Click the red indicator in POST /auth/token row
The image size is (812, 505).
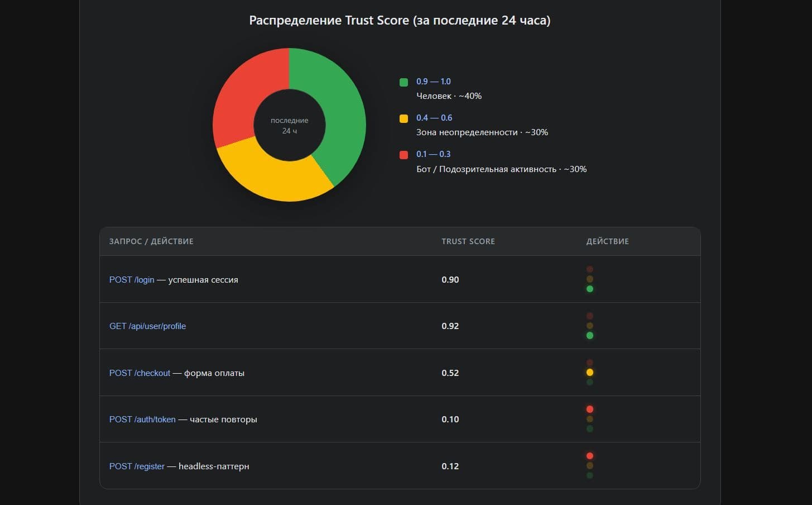coord(589,409)
